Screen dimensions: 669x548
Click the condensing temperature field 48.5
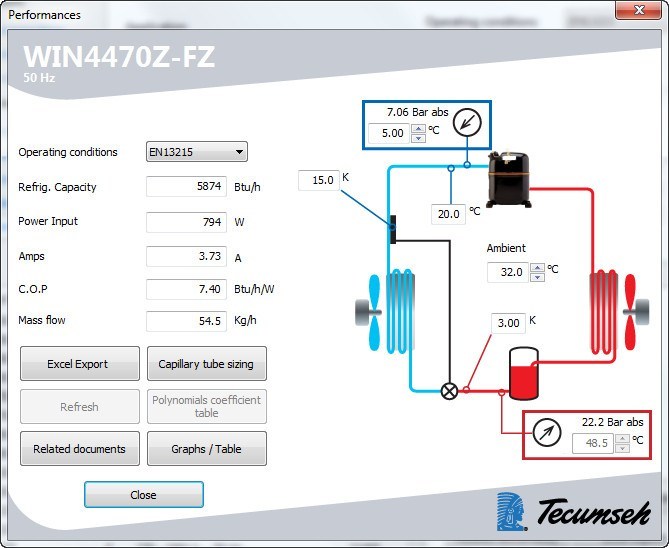point(593,443)
